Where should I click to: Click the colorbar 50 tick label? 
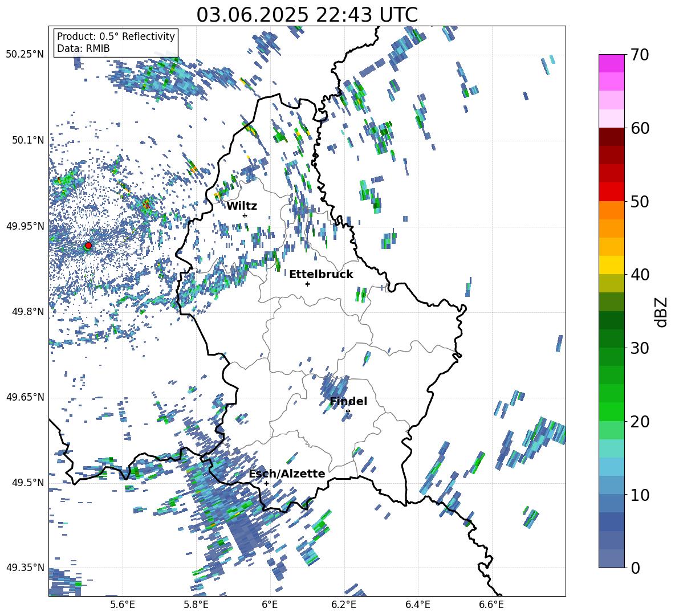click(x=640, y=201)
